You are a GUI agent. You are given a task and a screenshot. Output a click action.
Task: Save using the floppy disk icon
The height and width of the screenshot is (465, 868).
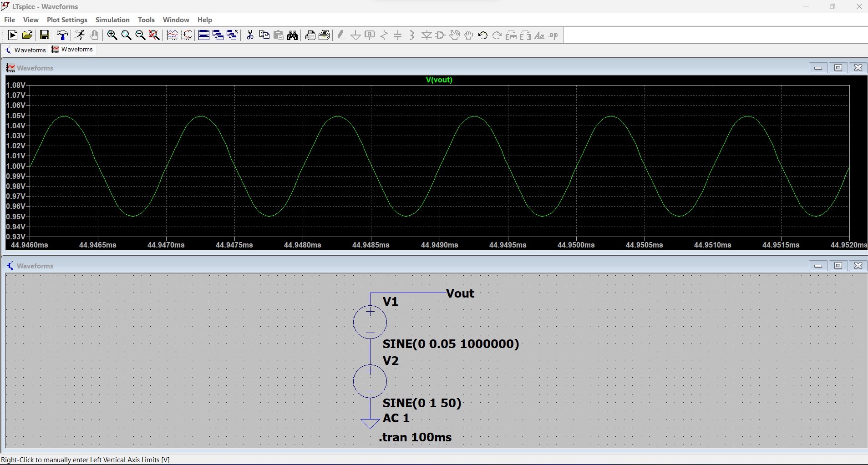44,35
